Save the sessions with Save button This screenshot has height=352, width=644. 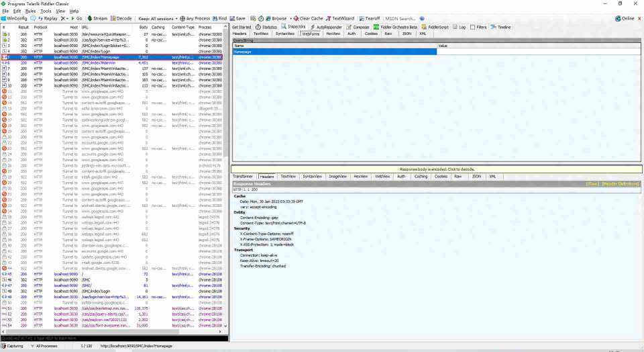237,19
